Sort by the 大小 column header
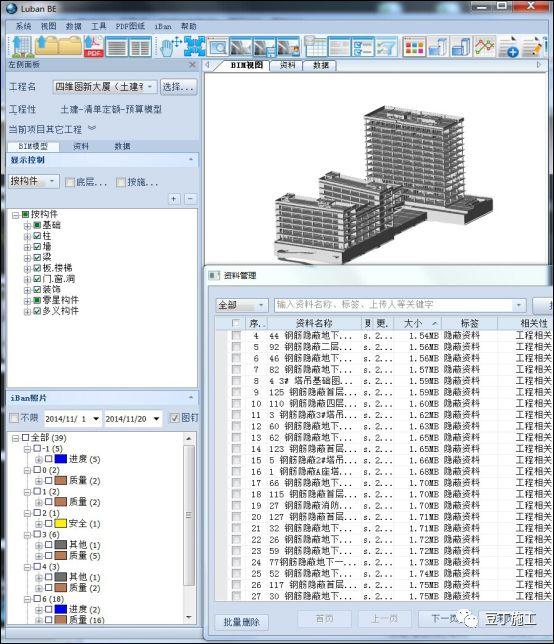Viewport: 554px width, 644px height. click(417, 323)
